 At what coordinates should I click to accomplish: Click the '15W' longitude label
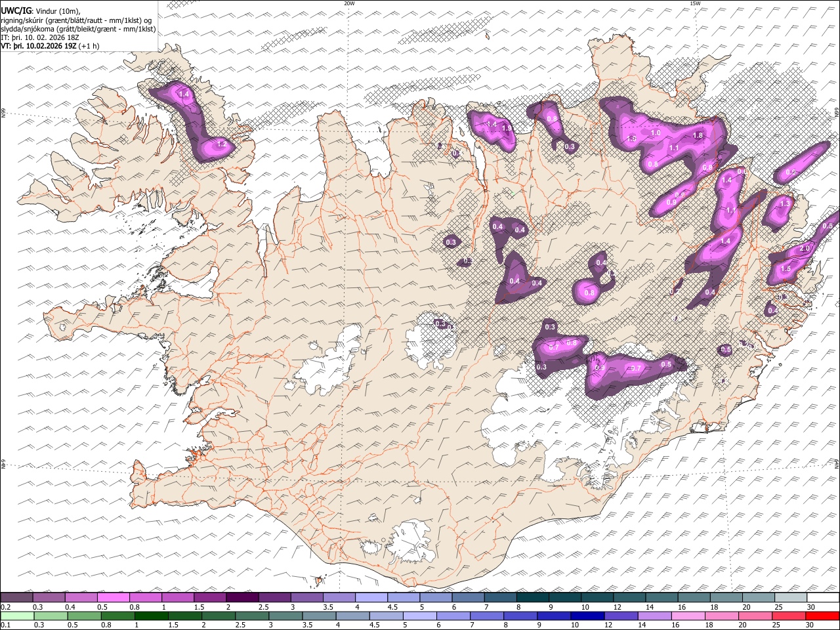695,3
